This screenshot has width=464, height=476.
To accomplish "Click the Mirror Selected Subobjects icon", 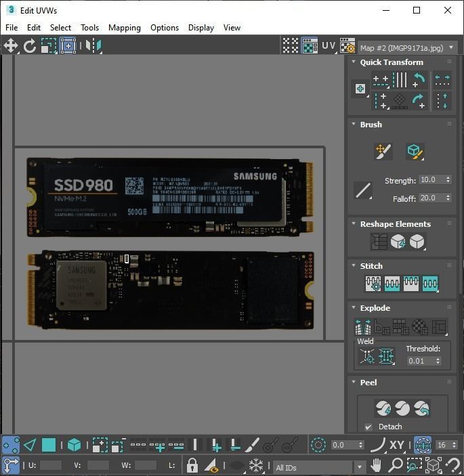I will click(x=93, y=46).
